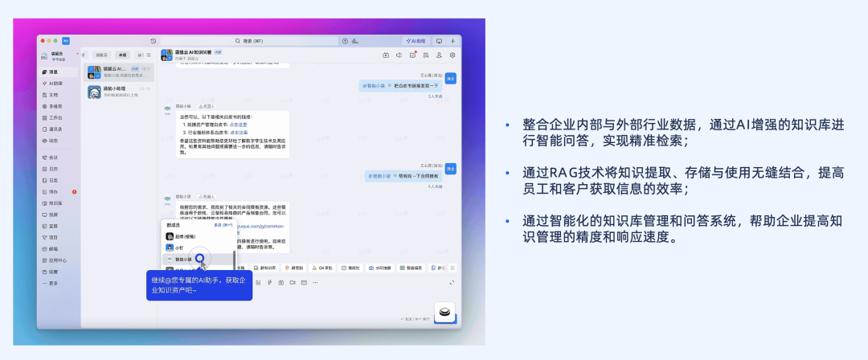Click the AI助理 button at top right

[x=415, y=41]
